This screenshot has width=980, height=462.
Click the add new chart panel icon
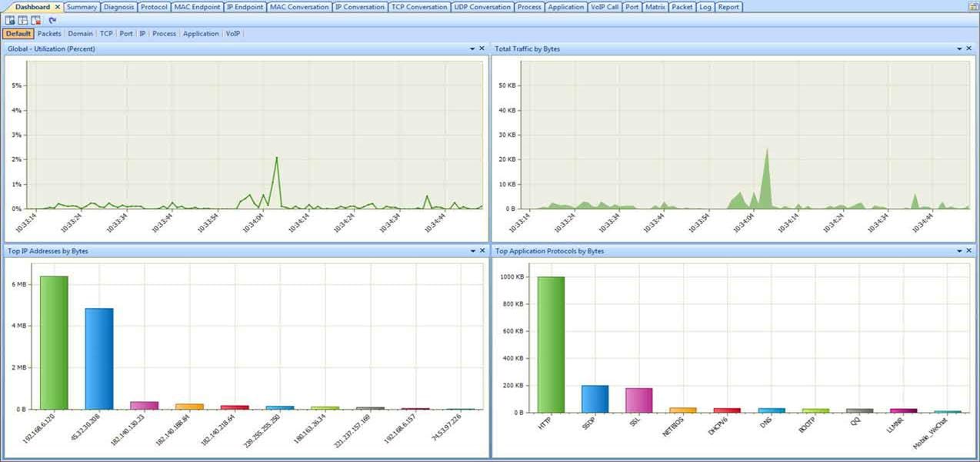(10, 20)
